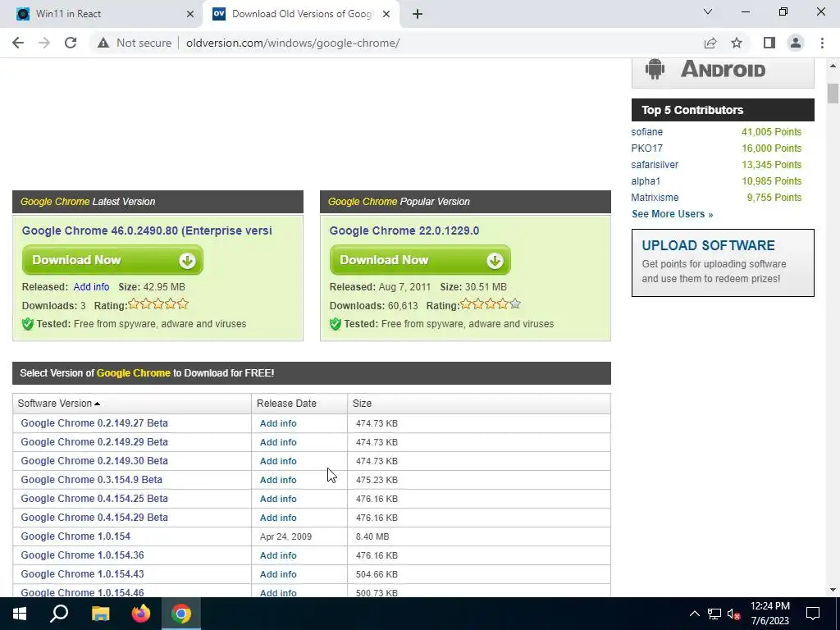The height and width of the screenshot is (630, 840).
Task: Open Google Chrome 0.2.149.29 Beta
Action: (x=94, y=442)
